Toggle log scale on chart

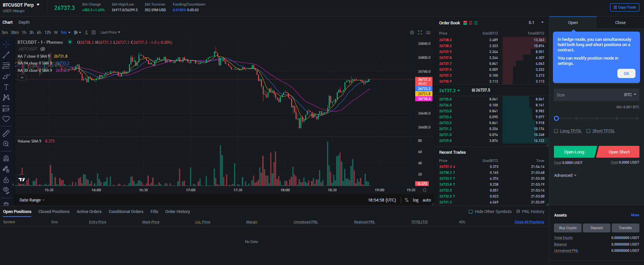(416, 200)
